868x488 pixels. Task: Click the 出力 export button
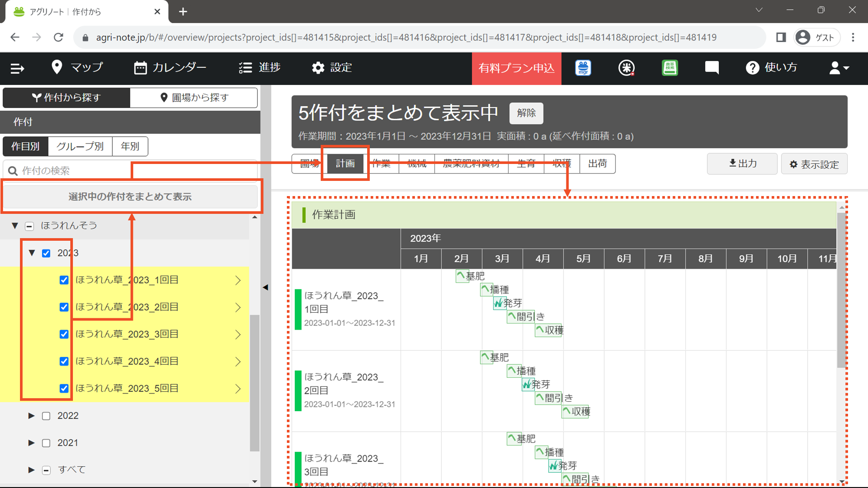click(x=742, y=164)
